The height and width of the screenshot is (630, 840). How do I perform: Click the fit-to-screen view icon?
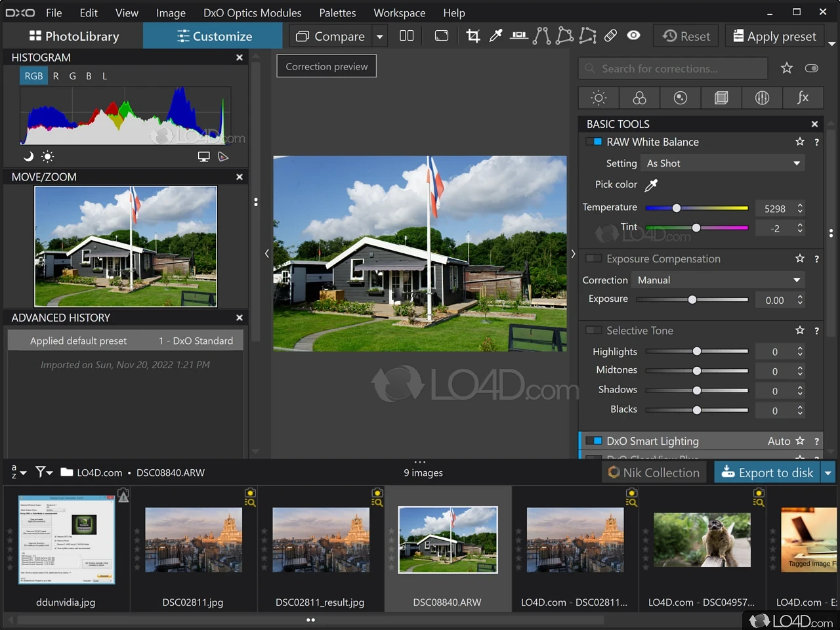pyautogui.click(x=442, y=35)
